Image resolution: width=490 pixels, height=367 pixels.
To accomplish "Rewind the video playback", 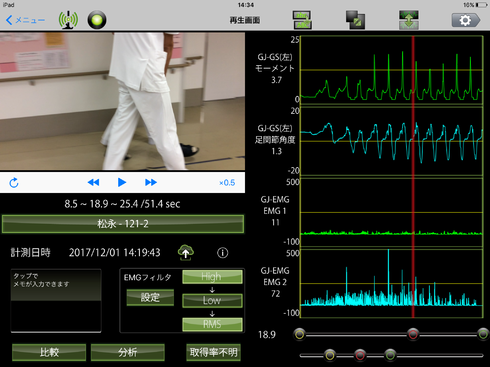I will (93, 182).
